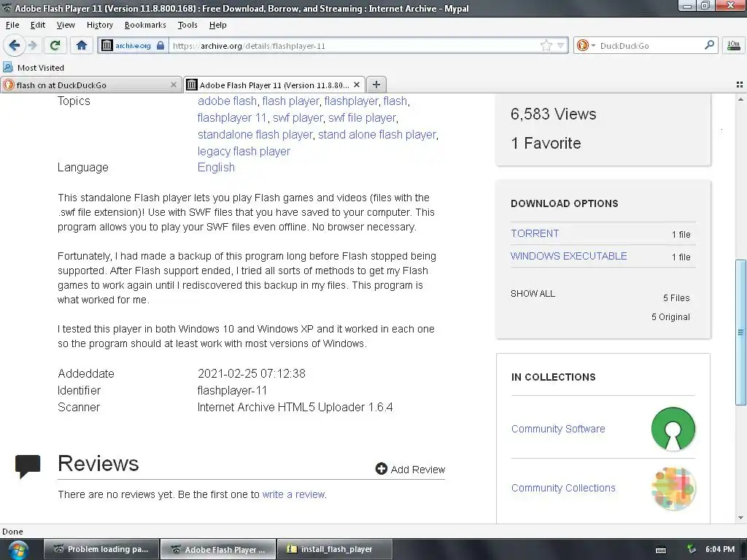
Task: Open the swf file player topic link
Action: click(x=362, y=117)
